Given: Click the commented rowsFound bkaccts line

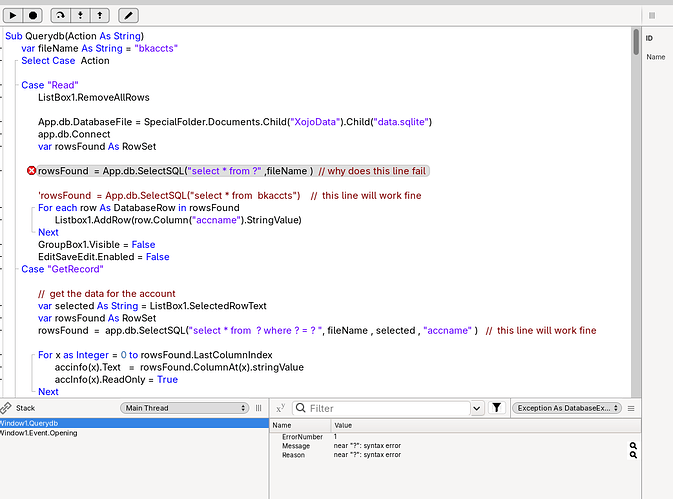Looking at the screenshot, I should [x=230, y=196].
